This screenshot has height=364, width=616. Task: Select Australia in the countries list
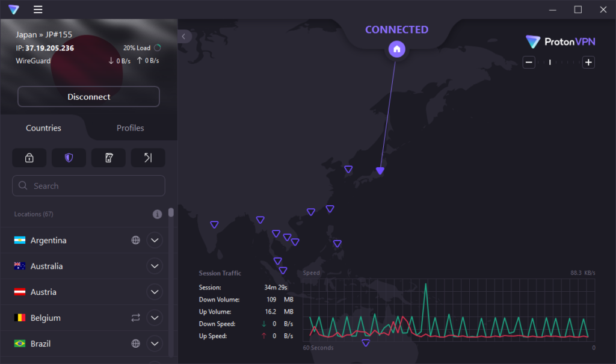(84, 266)
